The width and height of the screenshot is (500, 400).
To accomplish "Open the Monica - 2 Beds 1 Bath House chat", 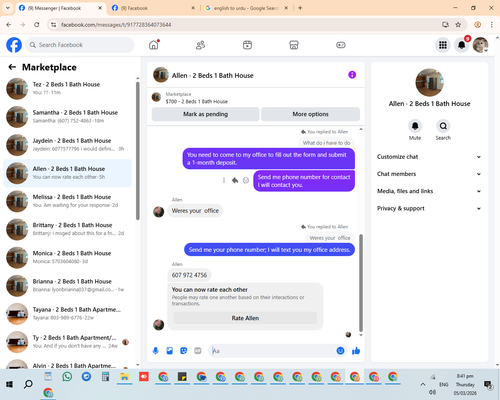I will [x=67, y=258].
